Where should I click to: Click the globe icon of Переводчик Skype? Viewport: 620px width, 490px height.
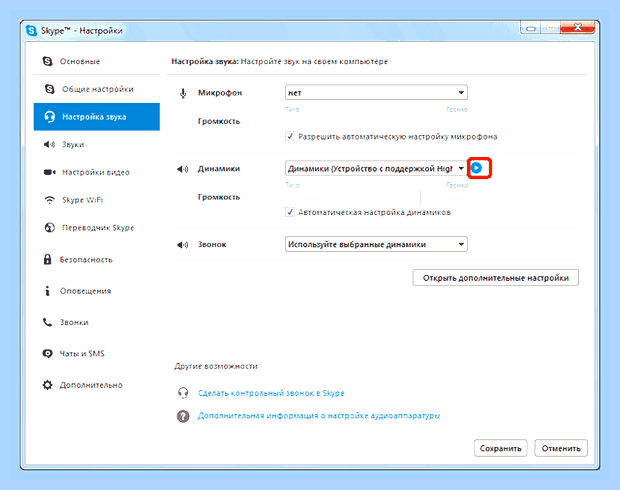tap(49, 228)
